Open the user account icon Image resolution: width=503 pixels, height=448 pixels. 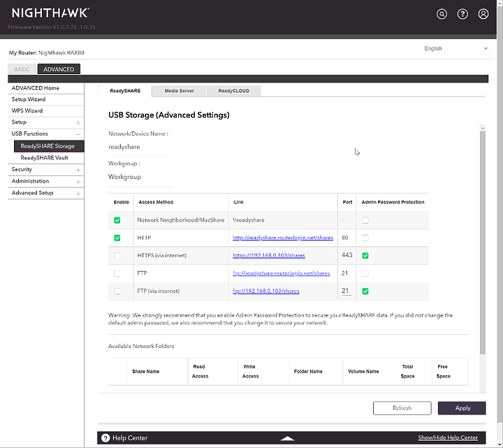pos(483,14)
